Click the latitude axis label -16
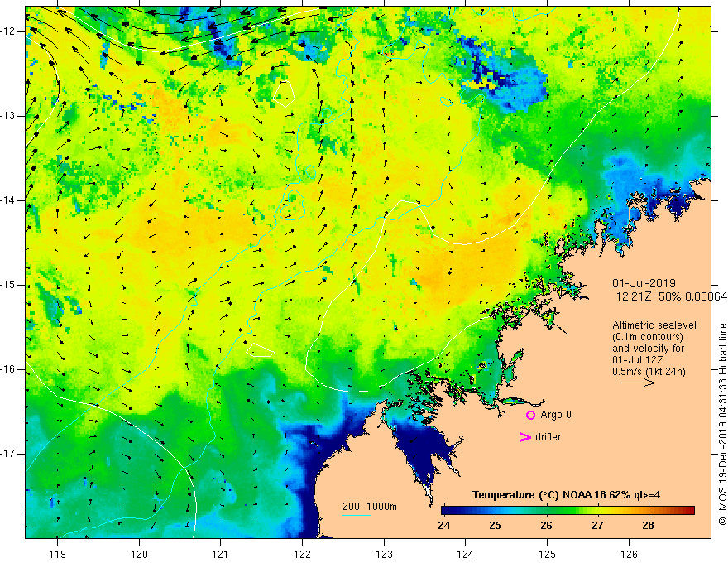The image size is (728, 563). (8, 369)
